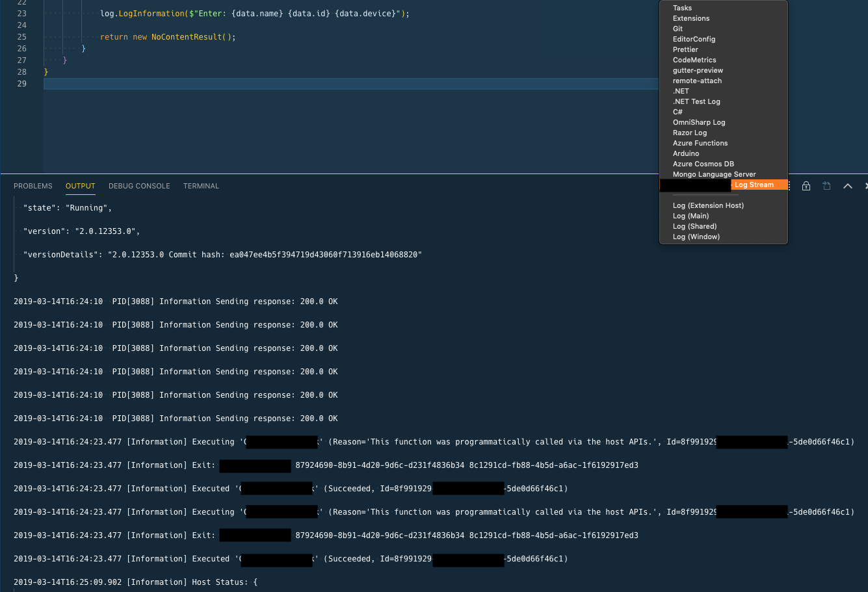
Task: Open the log file using the Output toolbar icon
Action: click(826, 186)
